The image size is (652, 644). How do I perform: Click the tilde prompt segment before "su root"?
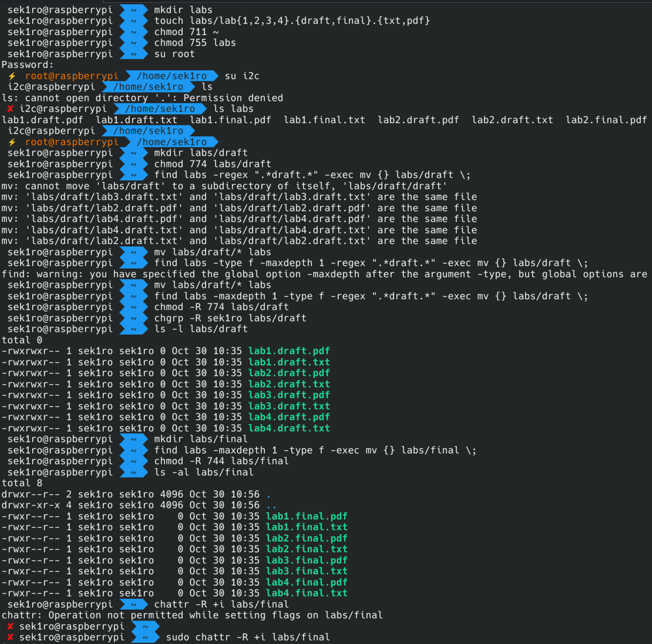pos(133,54)
